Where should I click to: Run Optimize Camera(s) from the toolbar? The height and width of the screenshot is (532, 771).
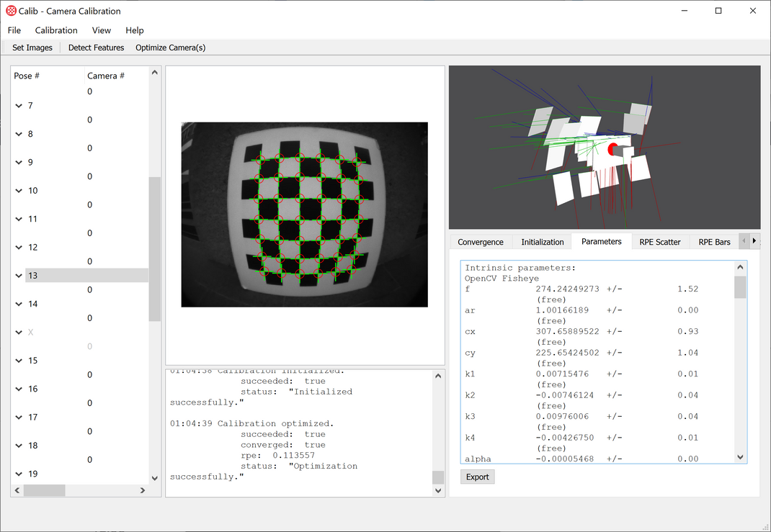tap(170, 47)
